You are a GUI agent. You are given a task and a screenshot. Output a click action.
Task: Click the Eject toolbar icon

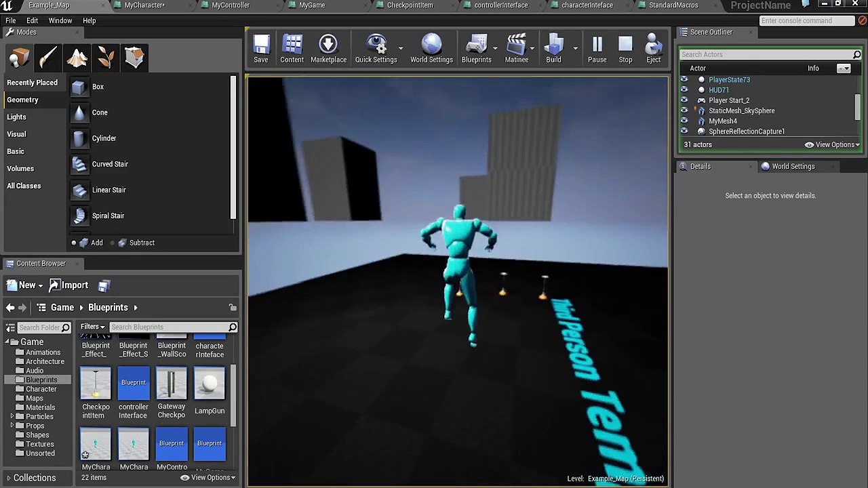coord(654,49)
